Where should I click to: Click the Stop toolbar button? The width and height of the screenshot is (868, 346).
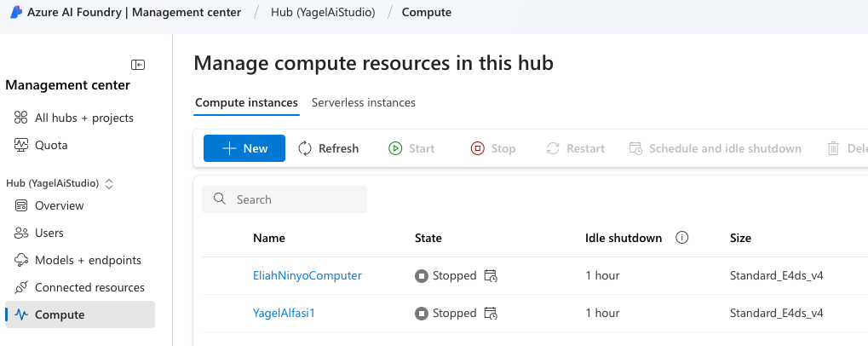click(492, 148)
